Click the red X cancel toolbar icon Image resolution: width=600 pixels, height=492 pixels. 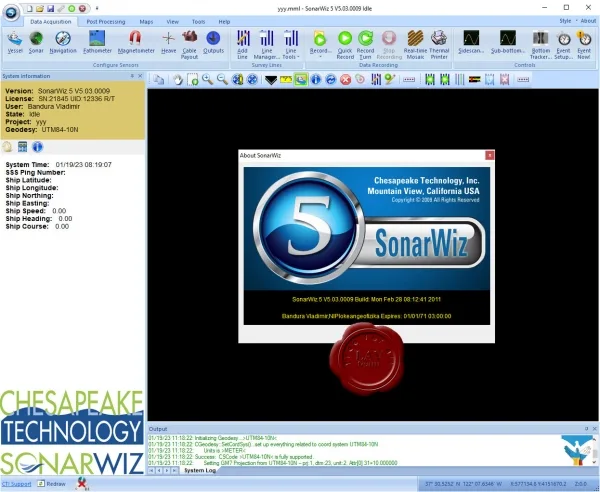tap(346, 80)
